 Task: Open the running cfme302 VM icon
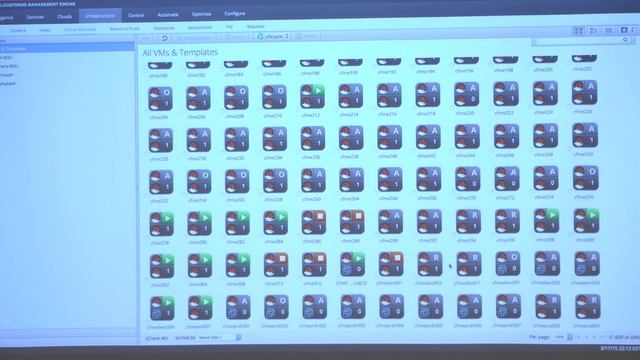pos(162,266)
